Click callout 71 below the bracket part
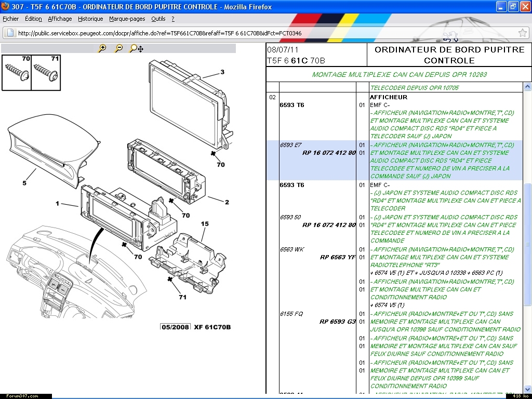 click(182, 297)
